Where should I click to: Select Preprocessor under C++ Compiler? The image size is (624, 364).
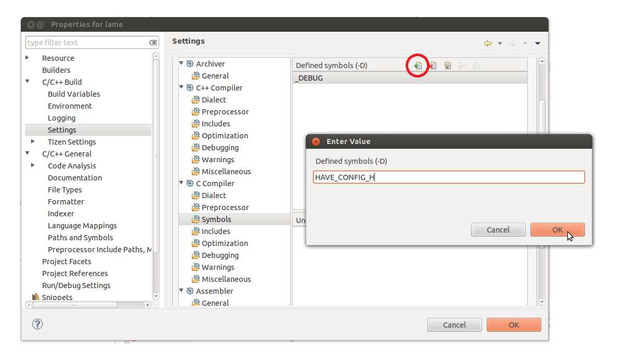tap(225, 112)
